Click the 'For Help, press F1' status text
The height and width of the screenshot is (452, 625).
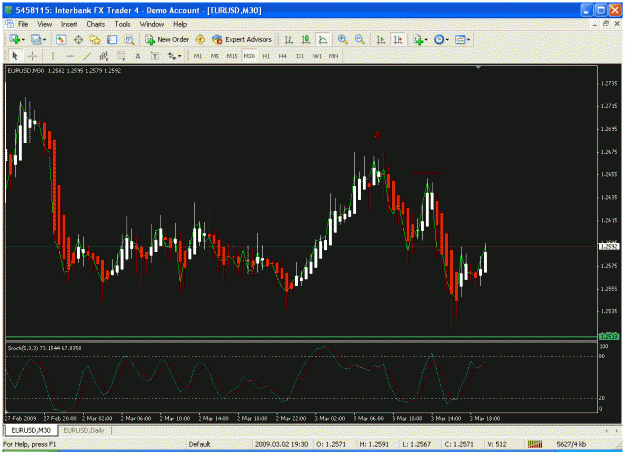[30, 444]
